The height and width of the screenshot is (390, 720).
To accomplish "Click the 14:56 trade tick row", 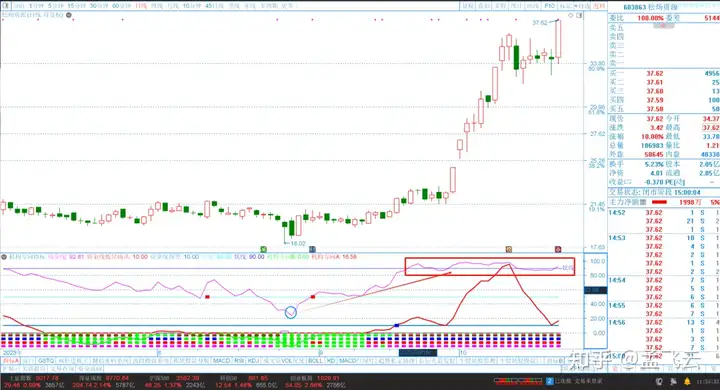I will 664,322.
